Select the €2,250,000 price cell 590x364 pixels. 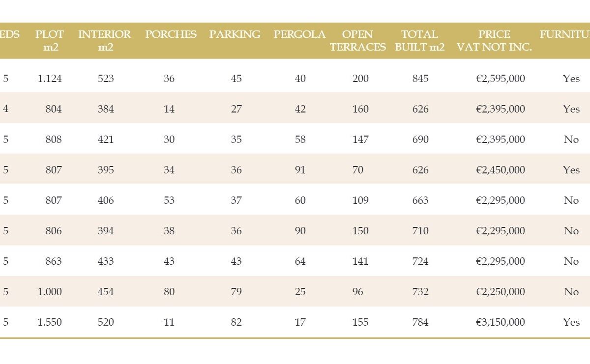pyautogui.click(x=501, y=292)
